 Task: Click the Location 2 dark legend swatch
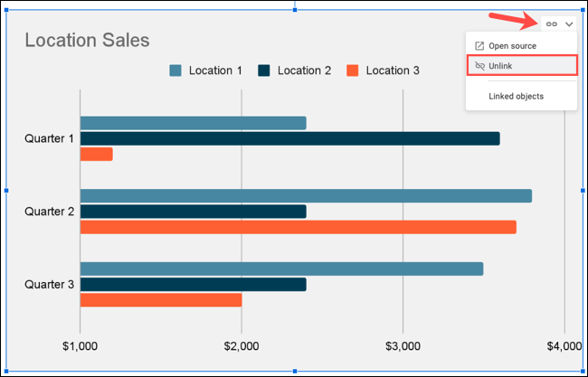264,71
